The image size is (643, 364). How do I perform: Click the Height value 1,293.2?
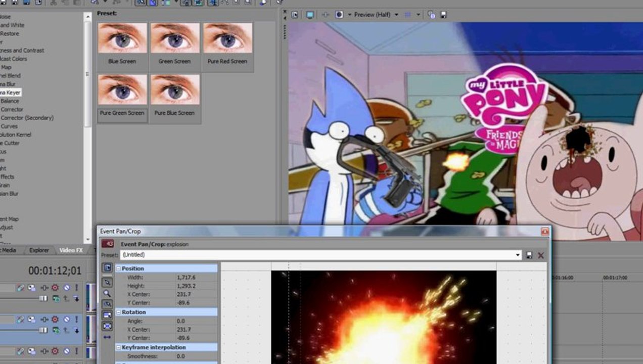186,286
